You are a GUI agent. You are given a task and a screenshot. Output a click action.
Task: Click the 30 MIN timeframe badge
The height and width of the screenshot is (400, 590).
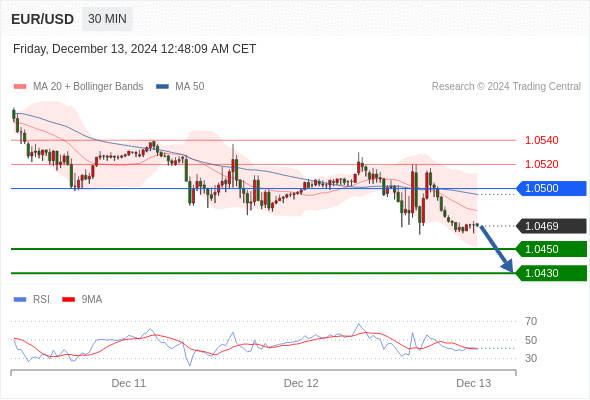(107, 18)
